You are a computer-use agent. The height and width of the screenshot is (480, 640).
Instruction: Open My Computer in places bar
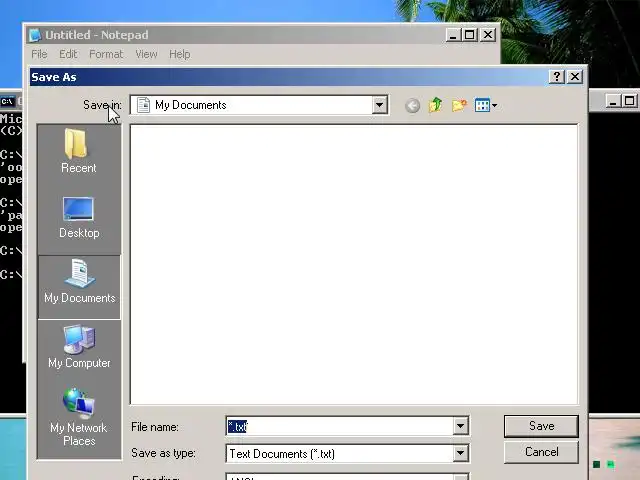[79, 347]
